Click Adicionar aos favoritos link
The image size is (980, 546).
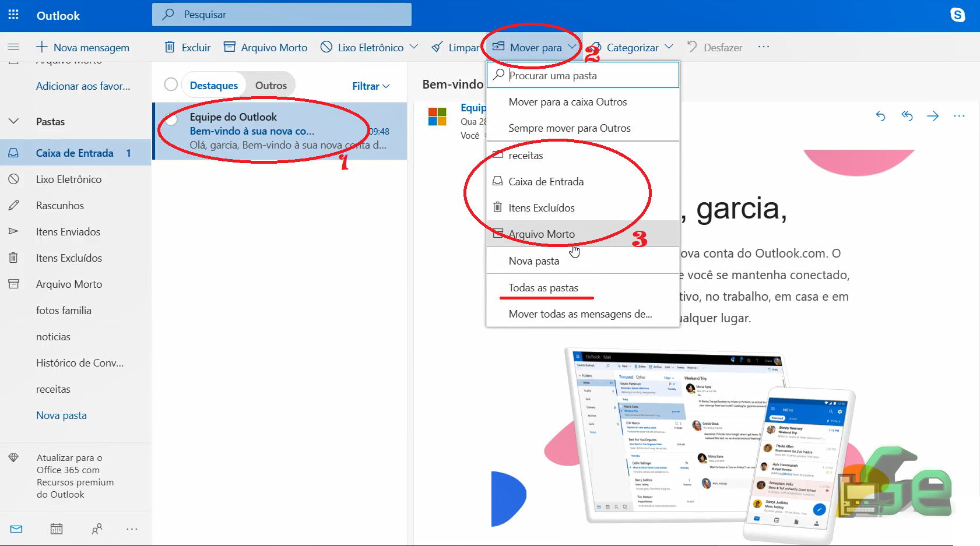83,86
